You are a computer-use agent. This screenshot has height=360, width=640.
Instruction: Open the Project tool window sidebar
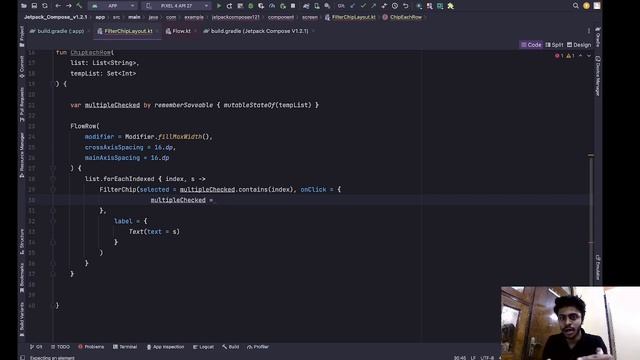[22, 37]
